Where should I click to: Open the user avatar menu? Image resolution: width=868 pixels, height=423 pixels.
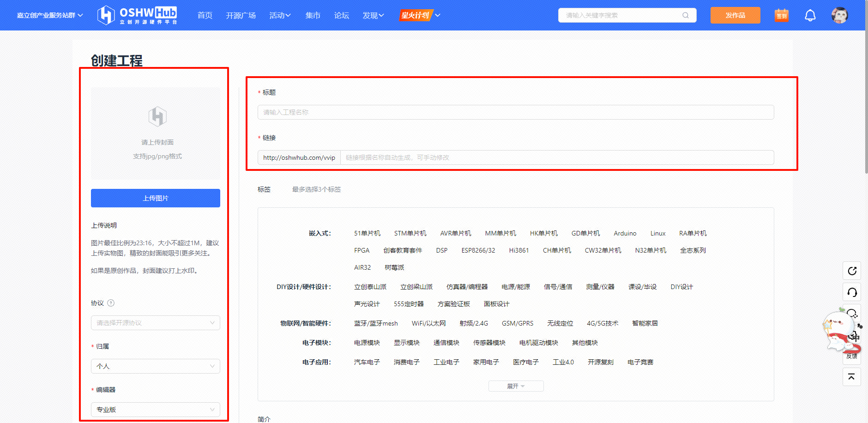tap(840, 15)
